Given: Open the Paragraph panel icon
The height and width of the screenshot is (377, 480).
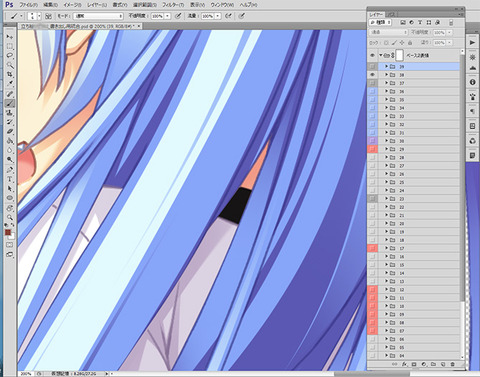Looking at the screenshot, I should point(472,111).
